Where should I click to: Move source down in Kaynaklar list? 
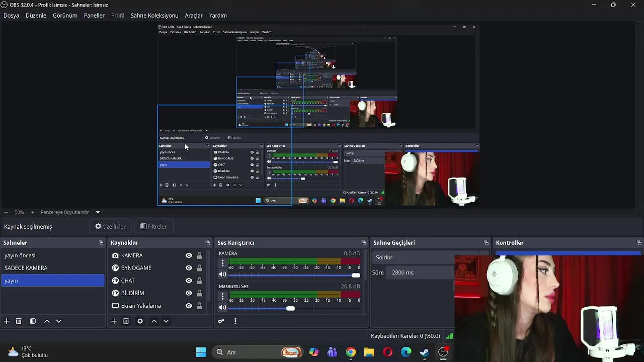click(x=166, y=321)
